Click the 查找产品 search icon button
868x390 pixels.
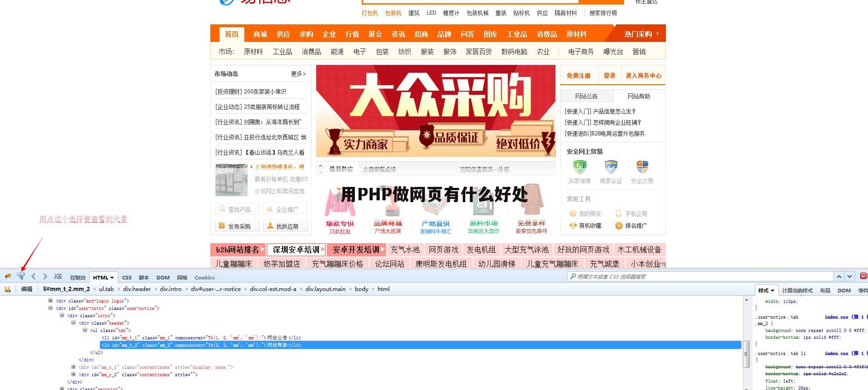point(237,209)
